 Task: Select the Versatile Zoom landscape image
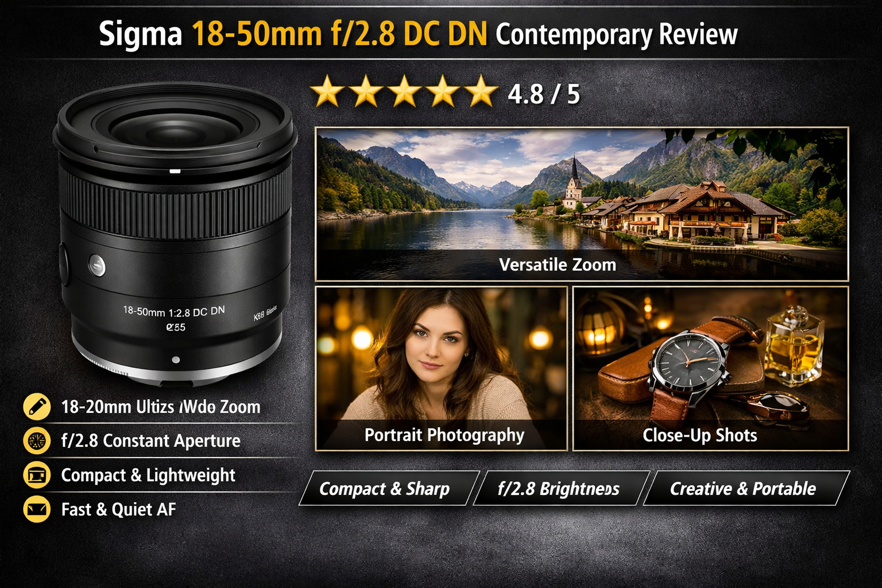(x=582, y=204)
